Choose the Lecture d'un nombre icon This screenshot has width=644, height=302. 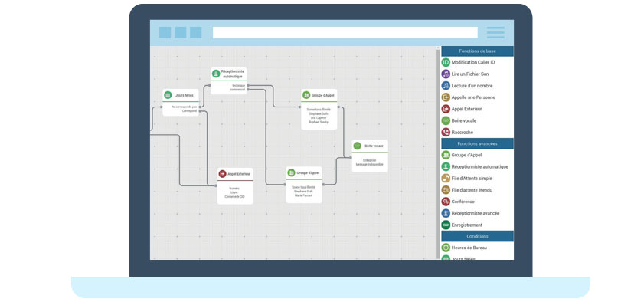446,85
